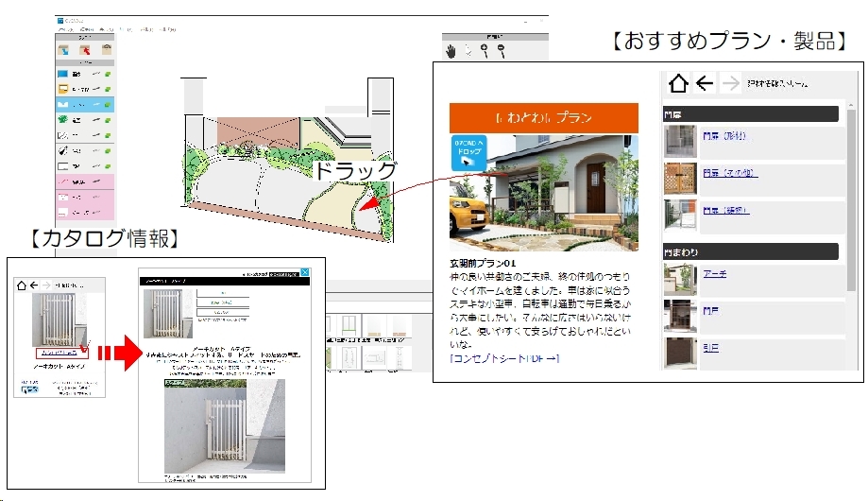Open the first menu in the menu bar
868x501 pixels.
point(66,28)
